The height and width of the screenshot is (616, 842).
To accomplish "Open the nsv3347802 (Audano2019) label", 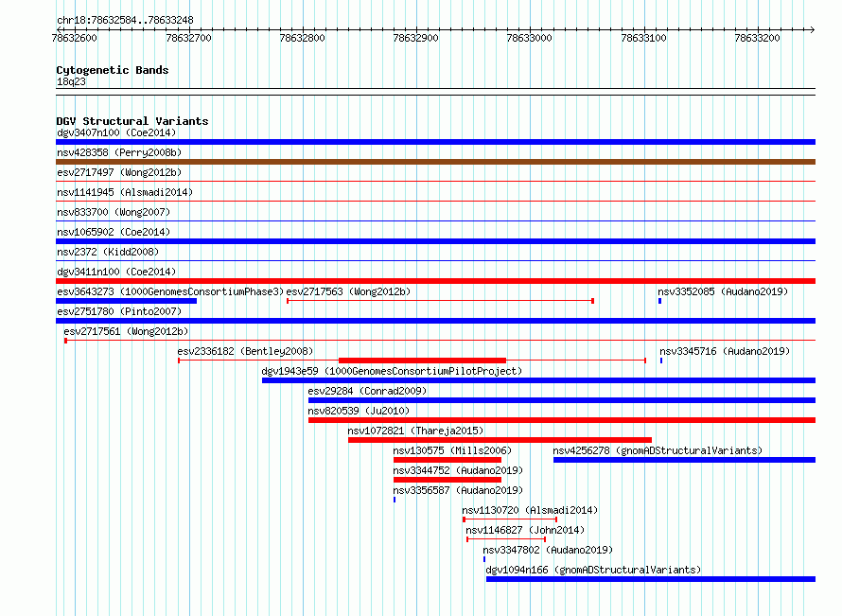I will point(548,550).
